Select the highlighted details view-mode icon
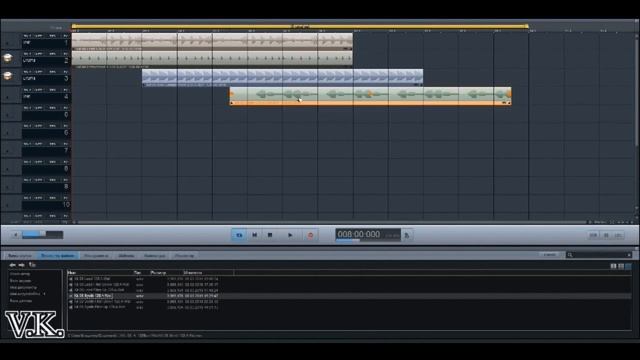The width and height of the screenshot is (640, 360). pos(629,266)
